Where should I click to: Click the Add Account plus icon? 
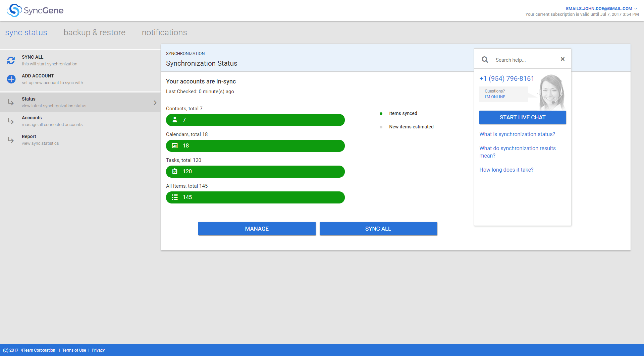(x=11, y=79)
